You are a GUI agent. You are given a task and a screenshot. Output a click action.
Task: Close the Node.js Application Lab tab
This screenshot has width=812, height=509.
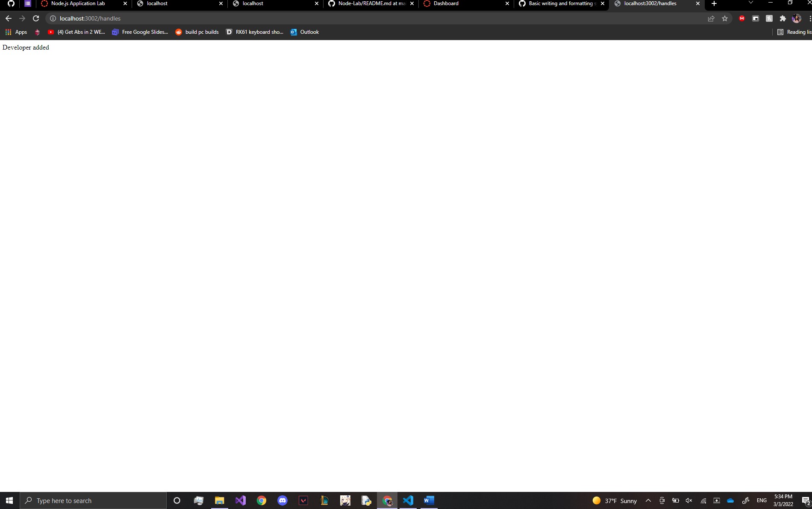click(125, 3)
